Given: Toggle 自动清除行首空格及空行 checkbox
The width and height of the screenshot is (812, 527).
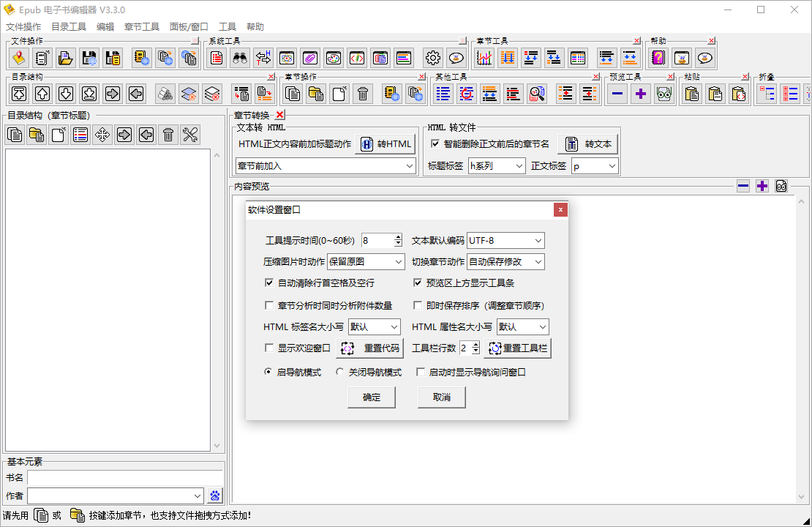Looking at the screenshot, I should pyautogui.click(x=268, y=283).
